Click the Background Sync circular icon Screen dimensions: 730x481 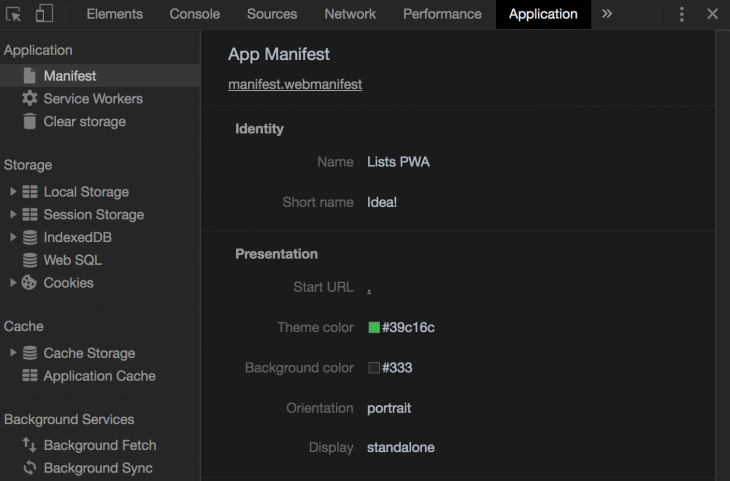[30, 468]
